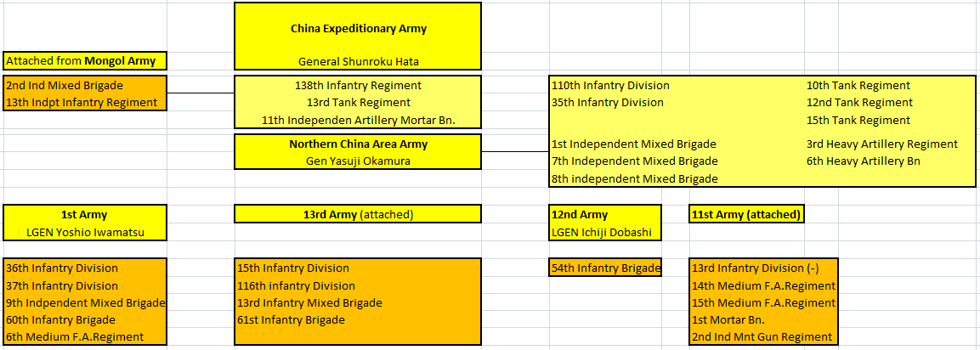Click the Gen Yasuji Okamura cell
Viewport: 980px width, 350px height.
point(358,161)
